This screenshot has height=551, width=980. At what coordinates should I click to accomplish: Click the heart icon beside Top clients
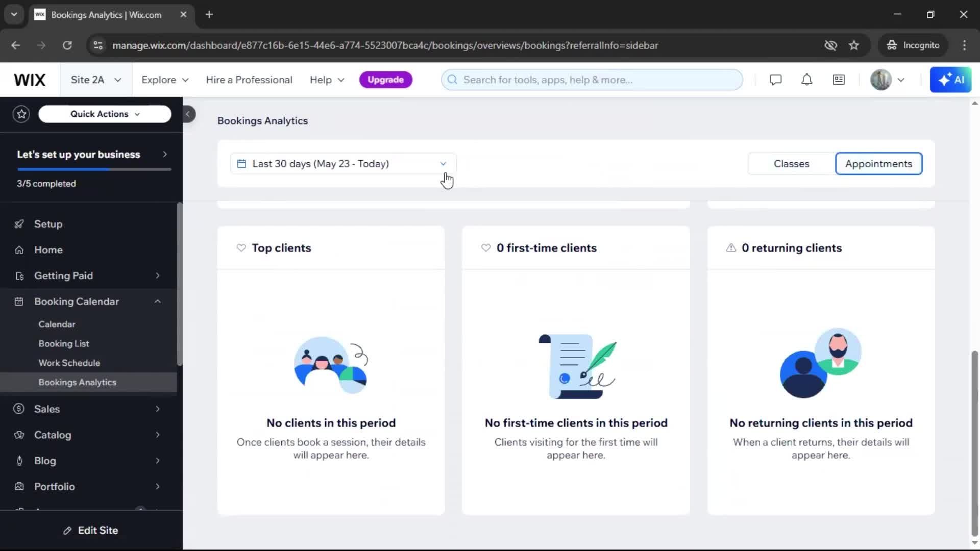point(241,248)
